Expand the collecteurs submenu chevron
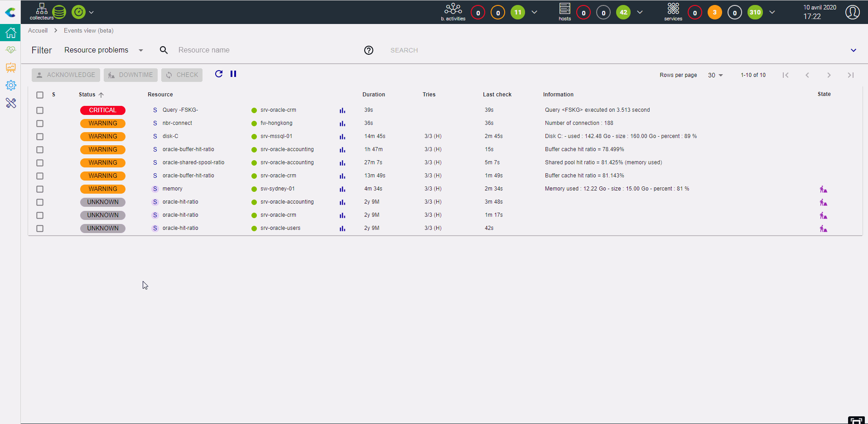This screenshot has height=424, width=868. (x=92, y=12)
